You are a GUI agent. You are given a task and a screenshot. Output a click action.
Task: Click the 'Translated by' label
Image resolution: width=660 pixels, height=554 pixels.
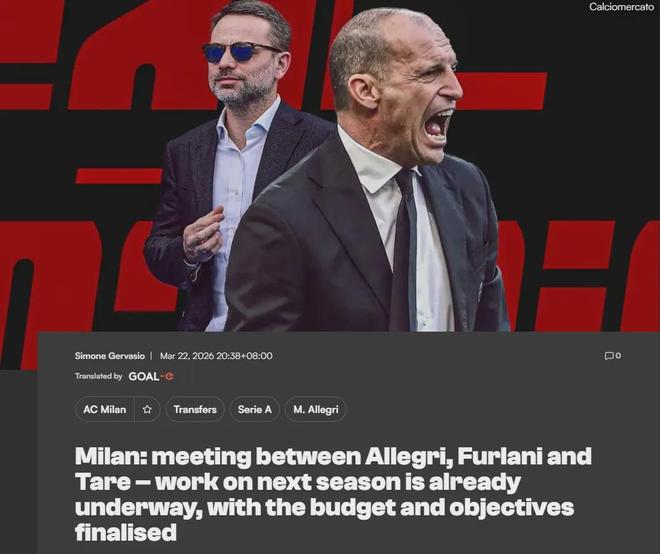(98, 376)
